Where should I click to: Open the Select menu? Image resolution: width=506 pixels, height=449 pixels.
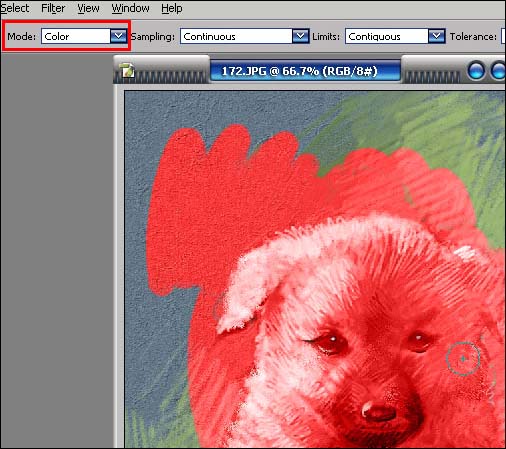click(x=15, y=8)
